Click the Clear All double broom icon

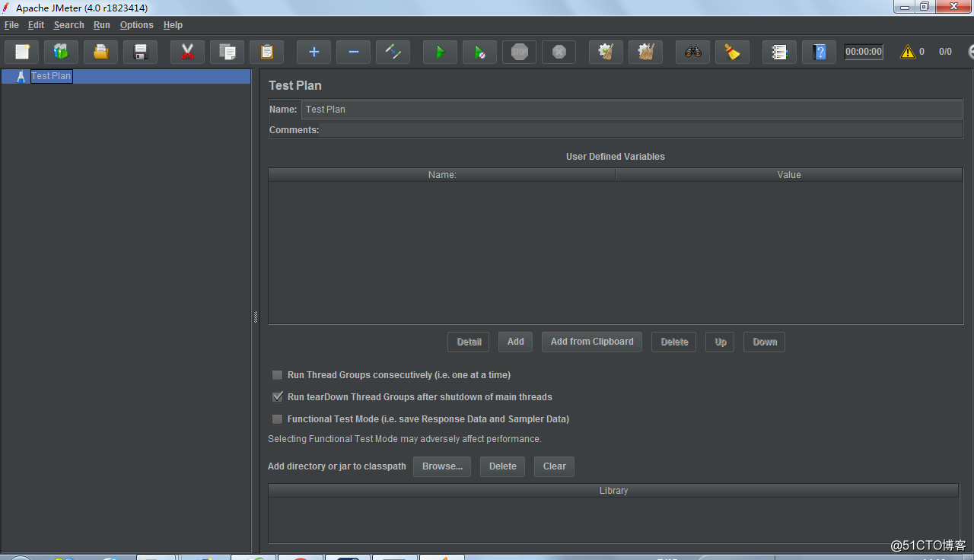pos(645,52)
